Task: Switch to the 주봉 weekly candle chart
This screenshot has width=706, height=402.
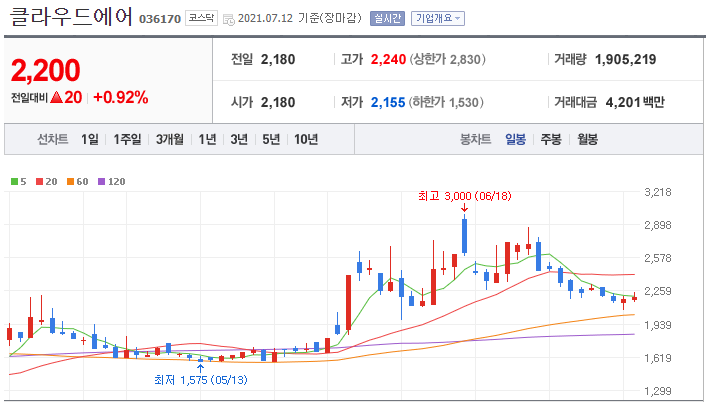Action: 551,139
